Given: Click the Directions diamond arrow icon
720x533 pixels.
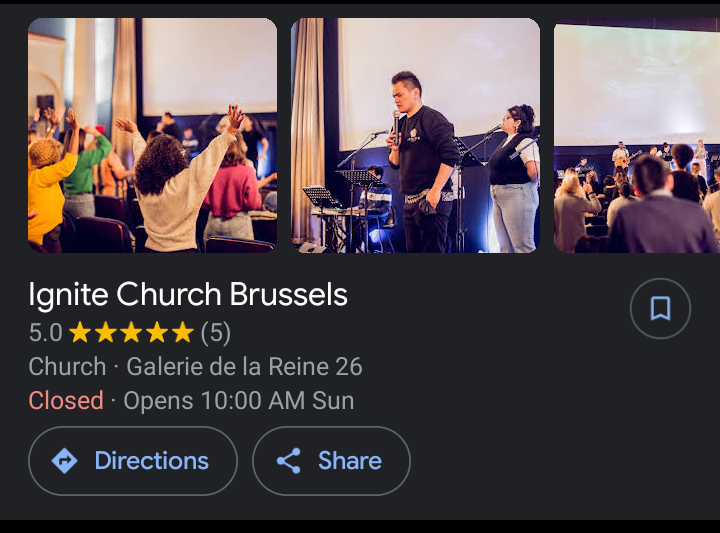Looking at the screenshot, I should point(64,461).
